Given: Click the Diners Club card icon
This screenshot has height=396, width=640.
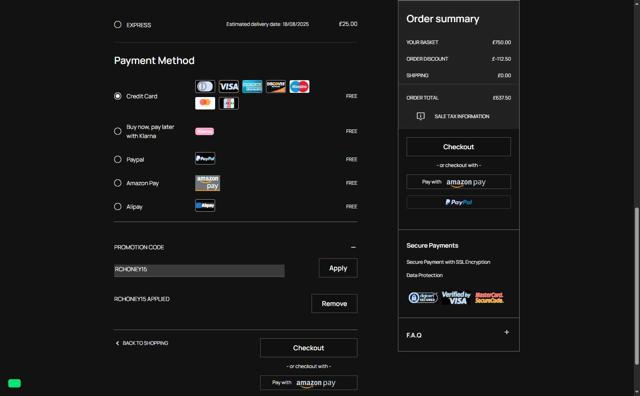Looking at the screenshot, I should (x=204, y=87).
